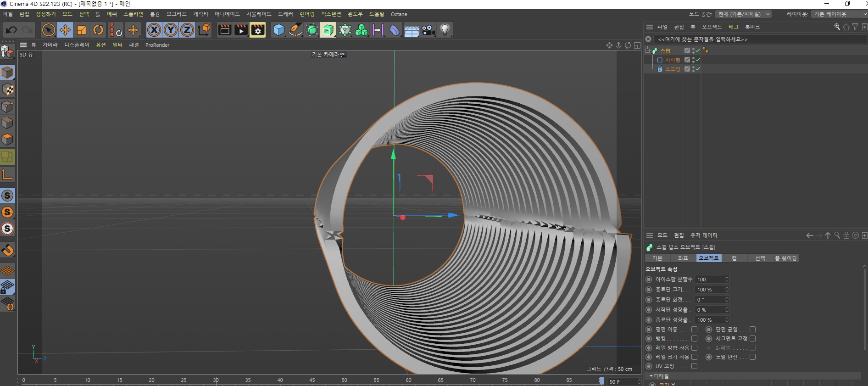Toggle the 스윕 green enable checkmark
The height and width of the screenshot is (386, 868).
click(698, 50)
